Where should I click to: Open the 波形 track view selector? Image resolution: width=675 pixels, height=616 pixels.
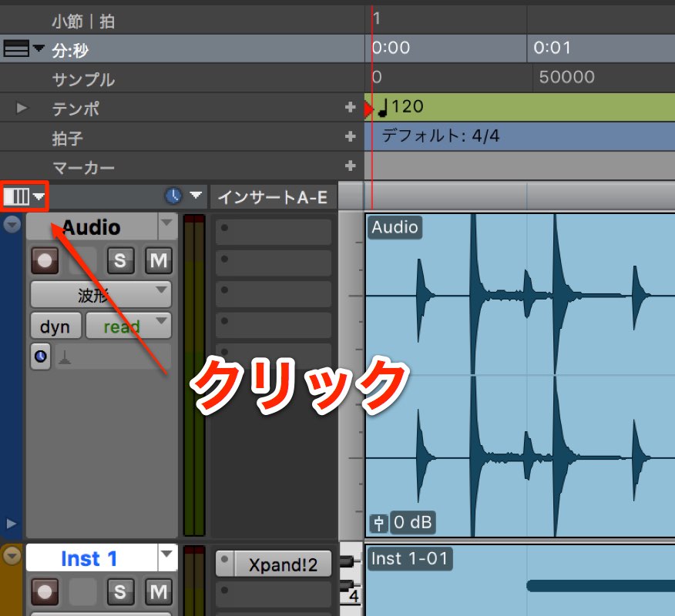coord(101,295)
